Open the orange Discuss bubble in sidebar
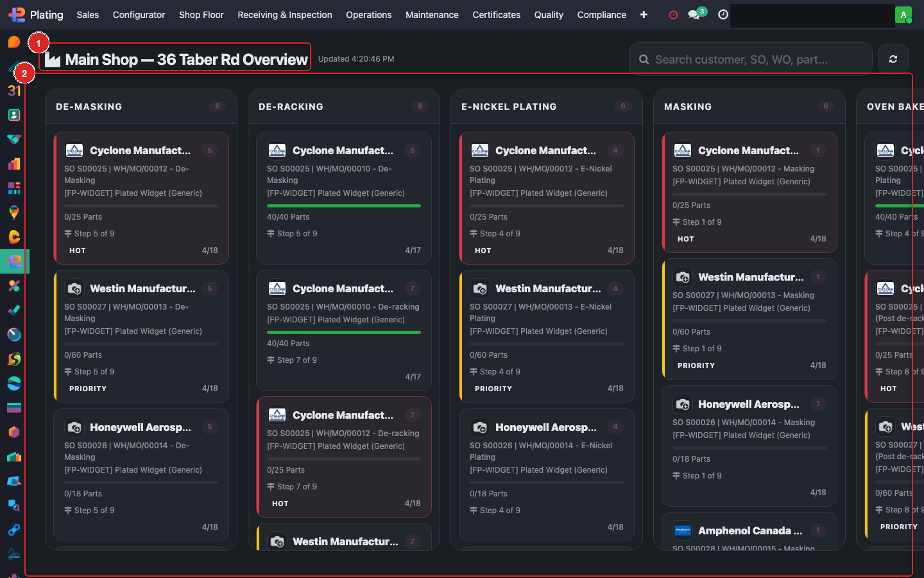The height and width of the screenshot is (578, 924). [x=14, y=42]
